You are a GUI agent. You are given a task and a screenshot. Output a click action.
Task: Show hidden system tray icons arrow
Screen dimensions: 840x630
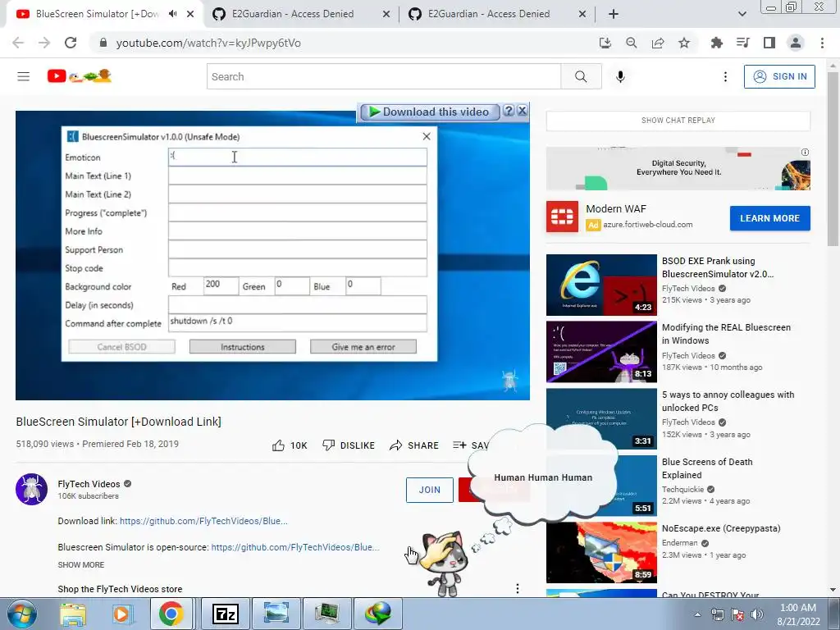pyautogui.click(x=697, y=614)
